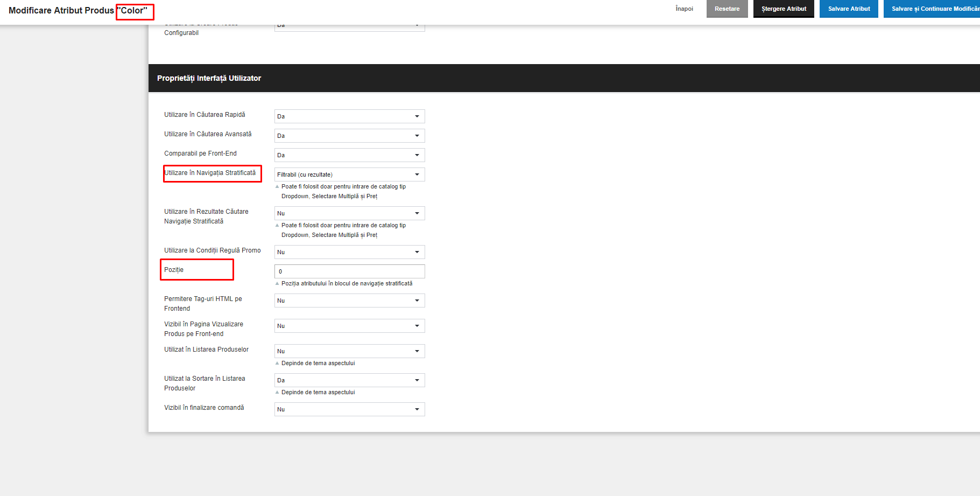Click the Ștergere Atribut button
The height and width of the screenshot is (496, 980).
click(784, 9)
